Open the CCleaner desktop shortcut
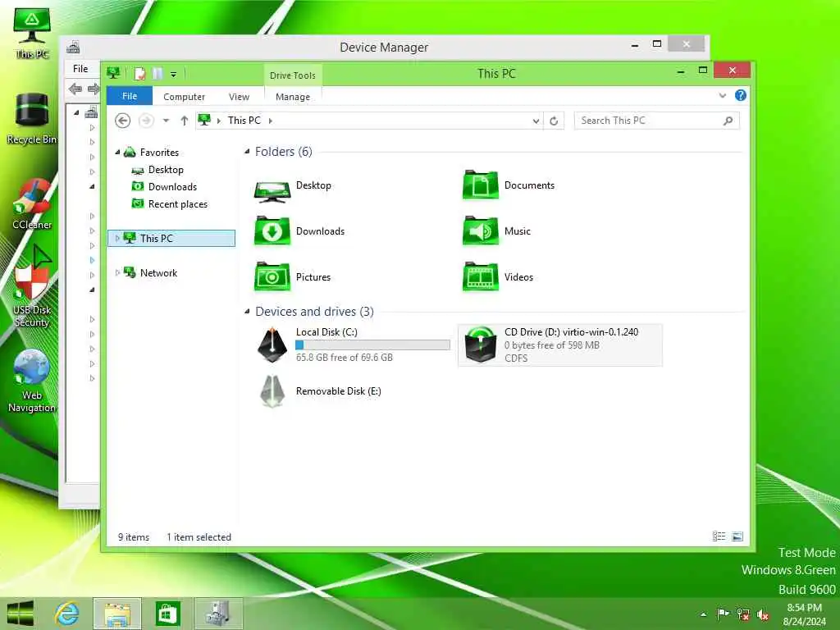This screenshot has width=840, height=630. coord(32,203)
